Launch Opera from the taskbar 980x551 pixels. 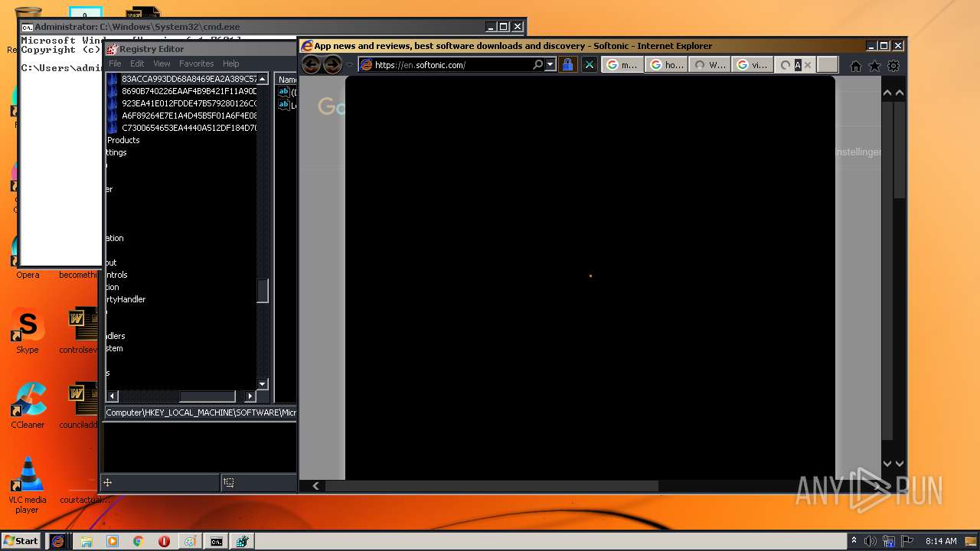coord(164,541)
